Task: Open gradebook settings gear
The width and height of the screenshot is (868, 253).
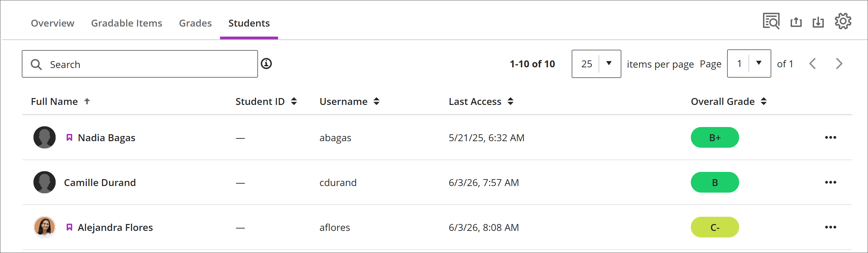Action: pos(843,21)
